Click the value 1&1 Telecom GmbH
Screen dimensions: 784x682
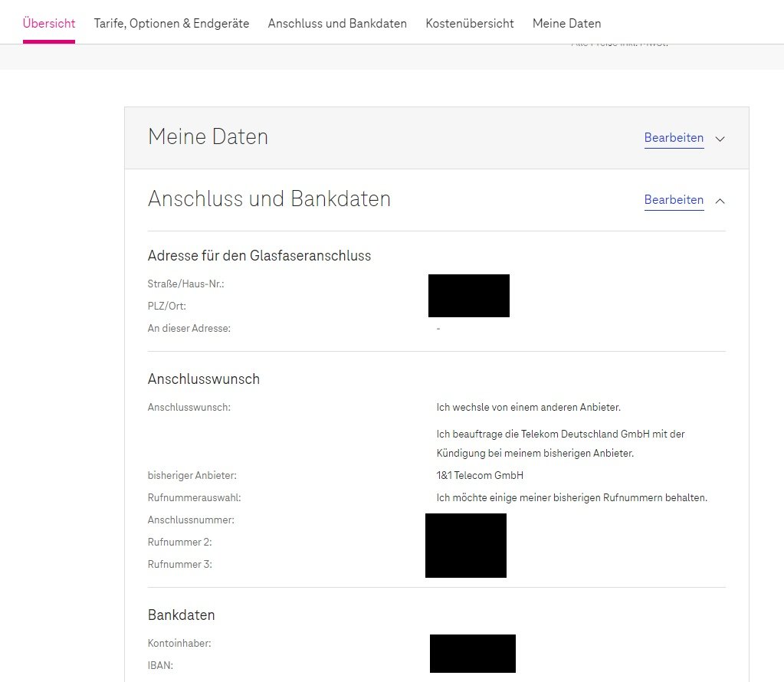pos(480,476)
